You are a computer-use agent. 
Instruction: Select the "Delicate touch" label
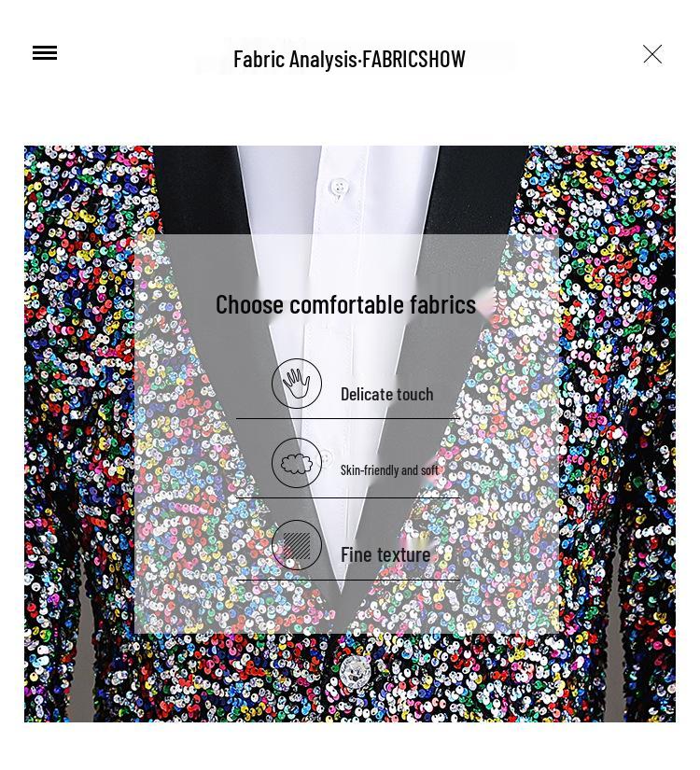[x=387, y=394]
